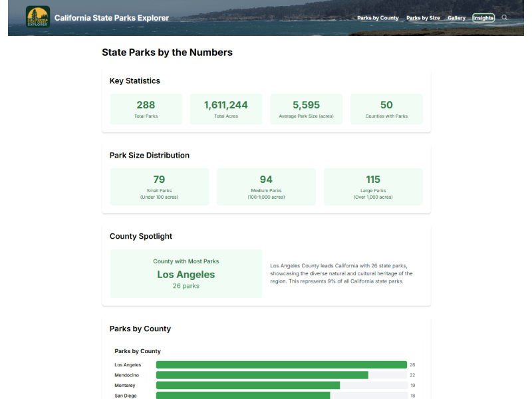Select the Insights navigation item
This screenshot has width=532, height=399.
pyautogui.click(x=483, y=18)
